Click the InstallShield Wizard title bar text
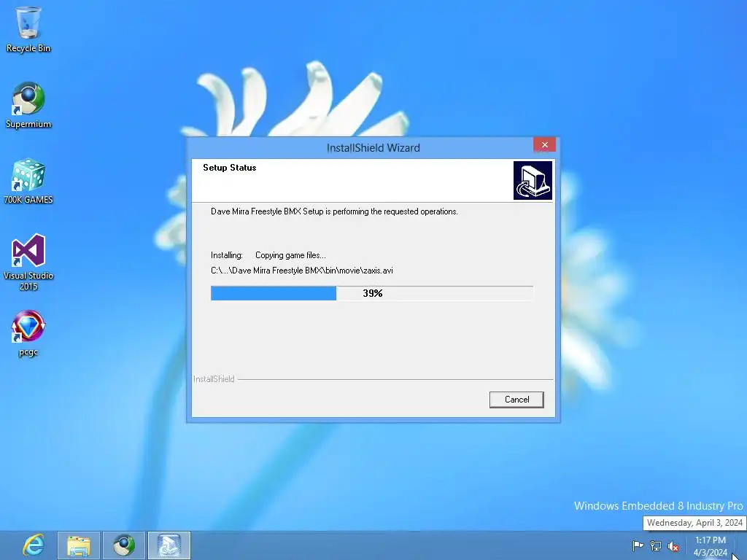Image resolution: width=747 pixels, height=560 pixels. (373, 148)
